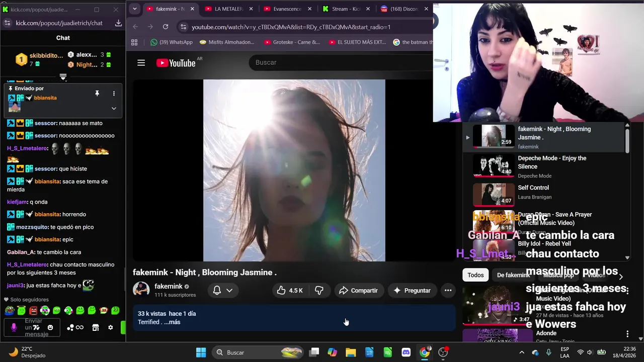644x362 pixels.
Task: Switch to the fakemink YouTube tab
Action: coord(171,9)
